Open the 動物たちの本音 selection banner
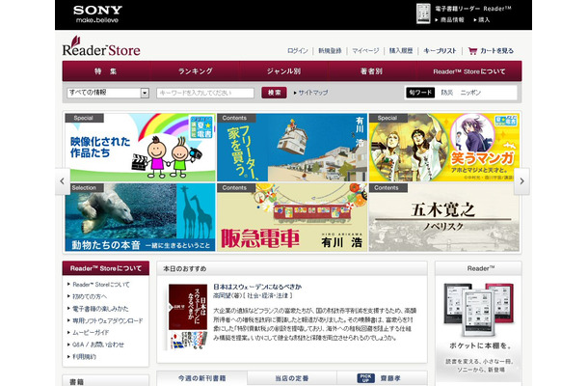 (140, 217)
